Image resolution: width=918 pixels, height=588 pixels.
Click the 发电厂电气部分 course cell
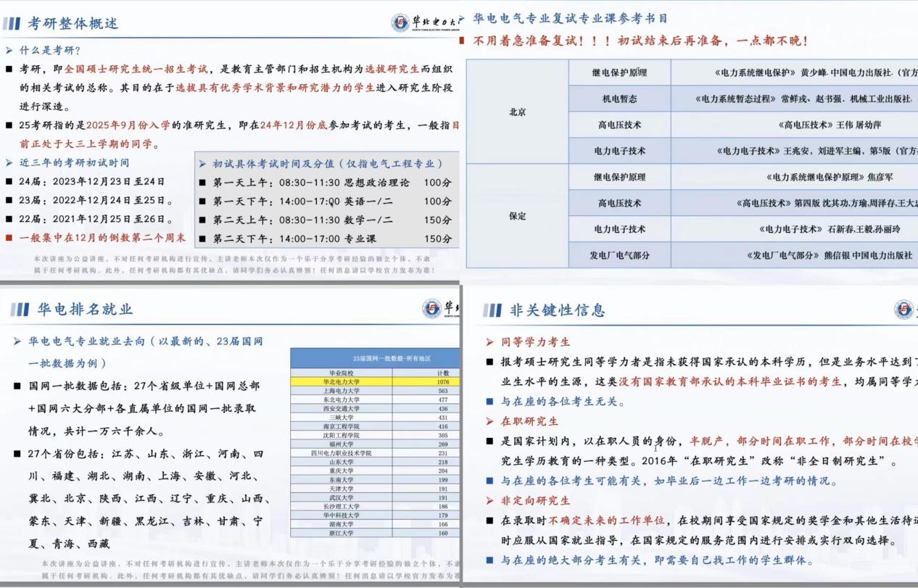pyautogui.click(x=619, y=255)
